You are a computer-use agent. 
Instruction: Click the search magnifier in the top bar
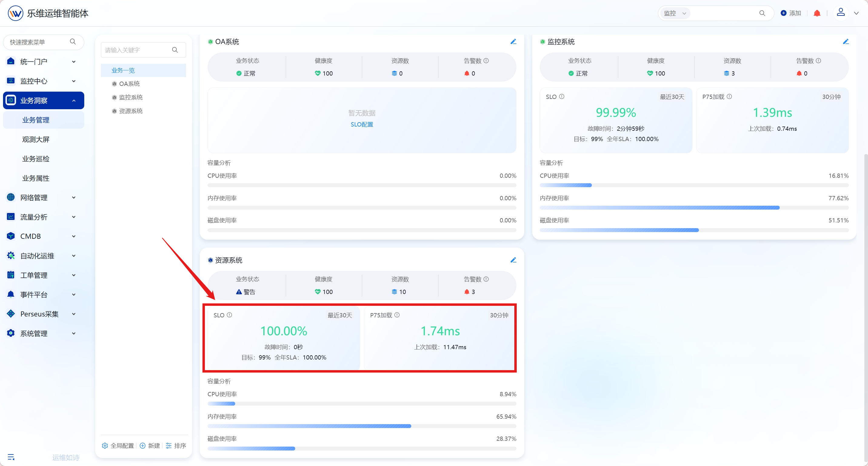(x=762, y=13)
